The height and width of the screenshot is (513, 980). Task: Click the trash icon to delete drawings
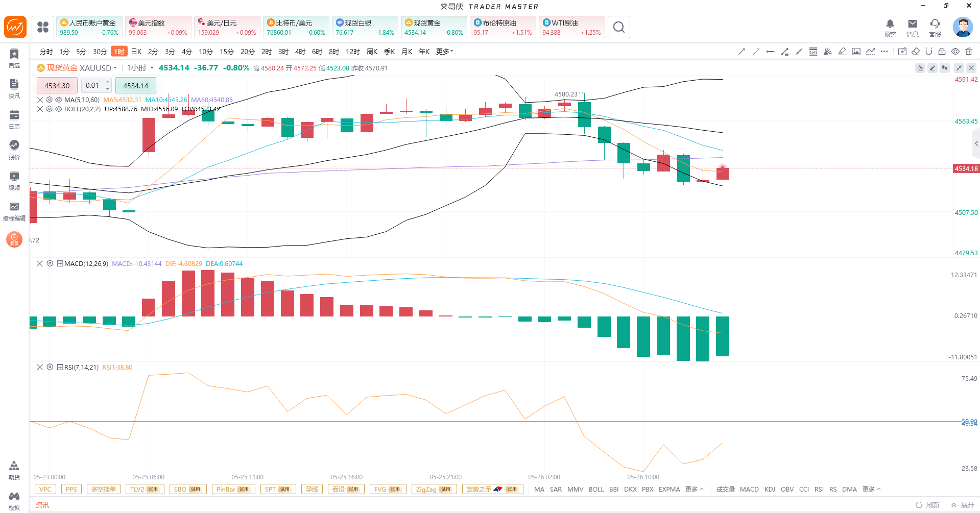(969, 52)
